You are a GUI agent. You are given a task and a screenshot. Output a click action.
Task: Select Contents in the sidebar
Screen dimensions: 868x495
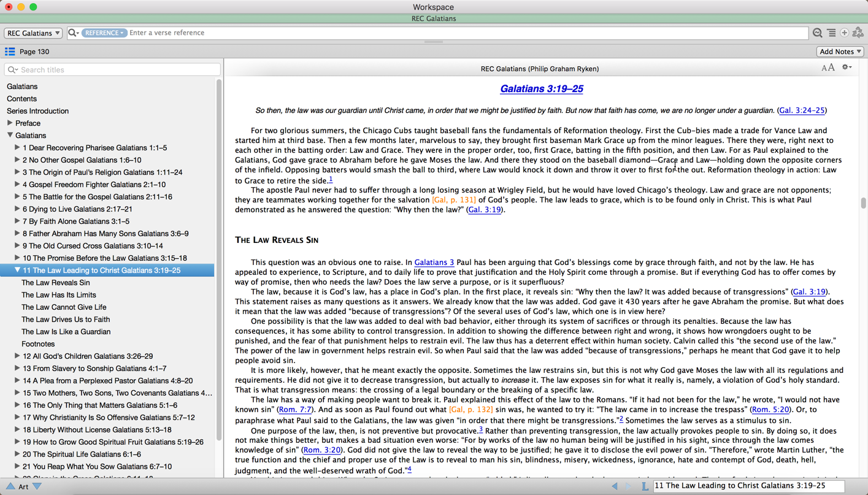tap(21, 99)
